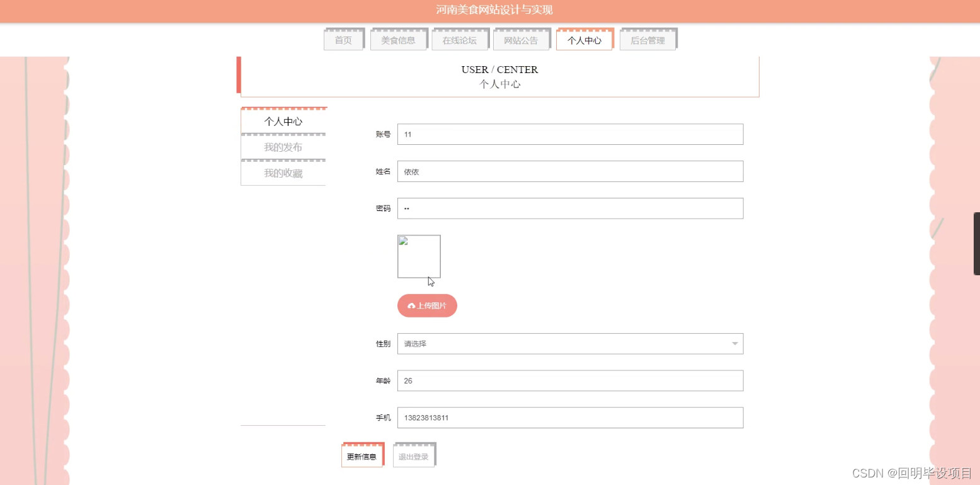Viewport: 980px width, 485px height.
Task: Open 我的收藏 sidebar item
Action: pyautogui.click(x=283, y=173)
